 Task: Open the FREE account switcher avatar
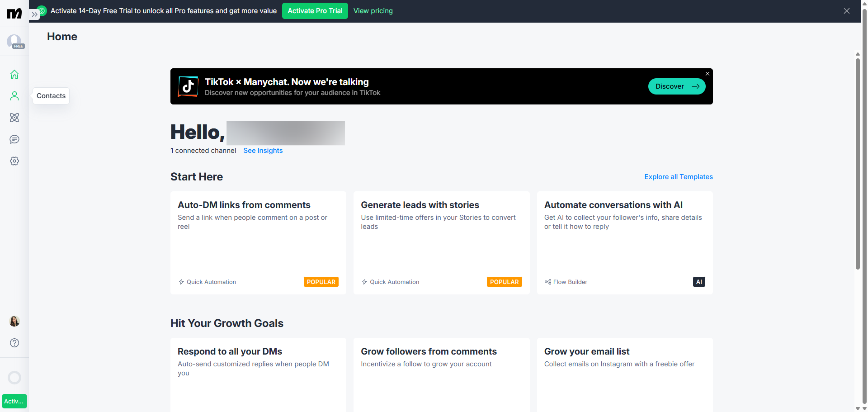point(14,42)
